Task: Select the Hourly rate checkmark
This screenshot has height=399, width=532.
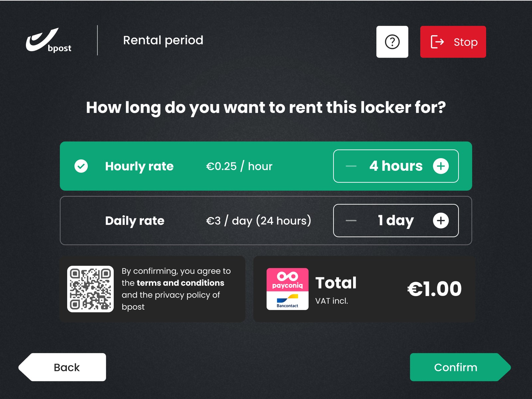Action: pos(81,166)
